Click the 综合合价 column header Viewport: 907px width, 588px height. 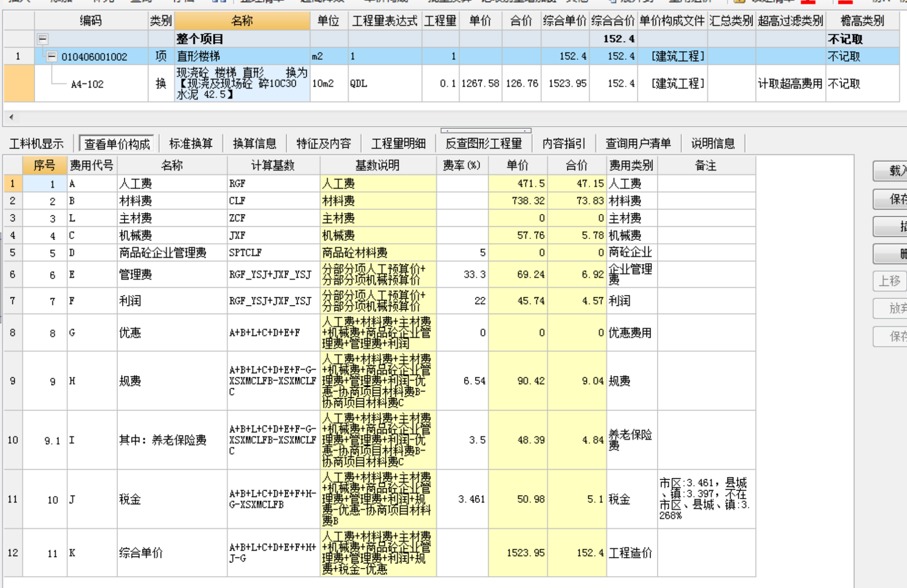click(613, 21)
